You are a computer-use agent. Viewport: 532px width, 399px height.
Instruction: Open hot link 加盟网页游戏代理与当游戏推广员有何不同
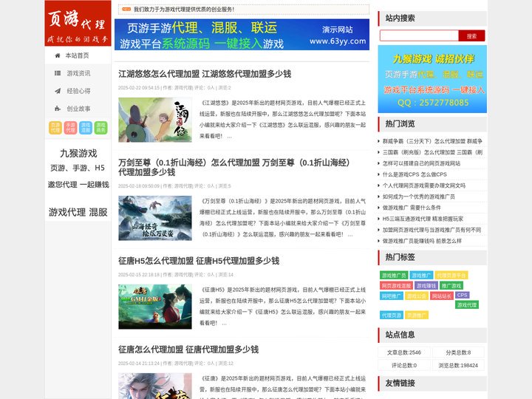click(432, 230)
